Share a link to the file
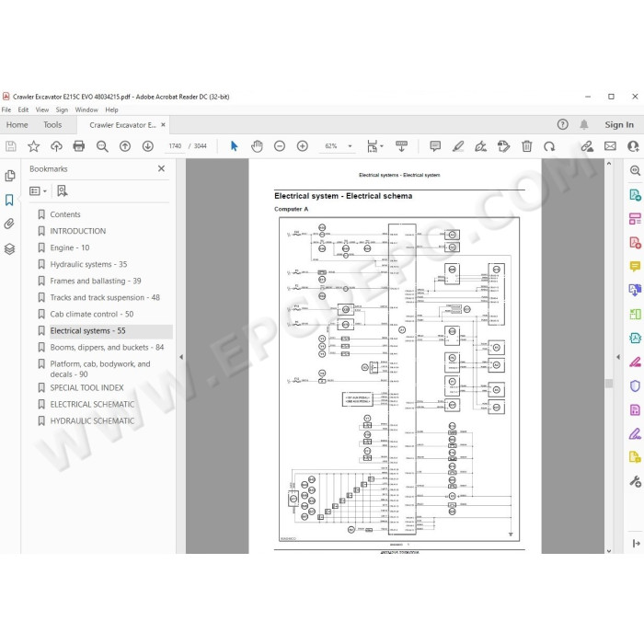Screen dimensions: 644x644 coord(587,146)
